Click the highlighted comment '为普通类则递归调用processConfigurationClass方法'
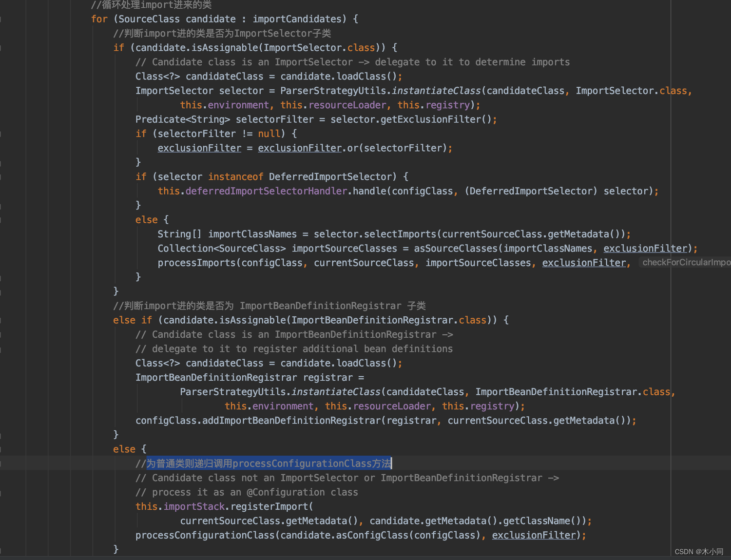The height and width of the screenshot is (560, 731). (x=269, y=463)
